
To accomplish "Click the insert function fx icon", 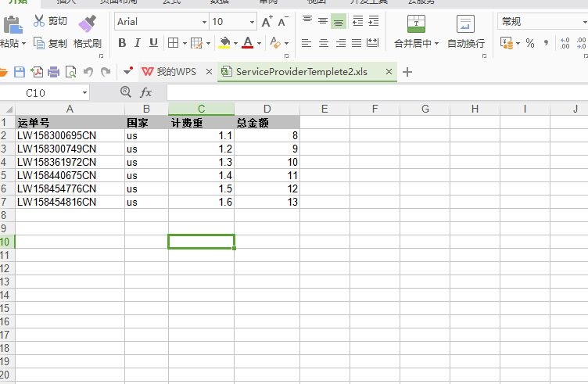I will pyautogui.click(x=146, y=92).
